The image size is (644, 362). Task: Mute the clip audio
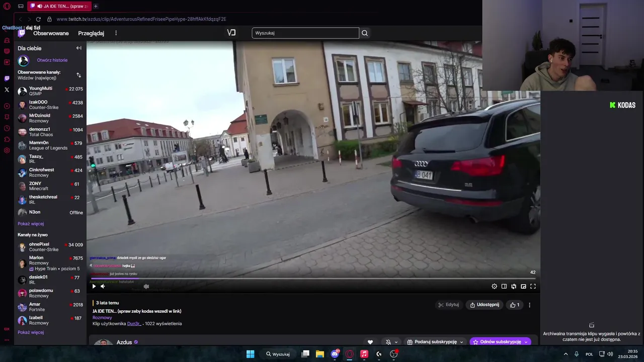(x=103, y=286)
